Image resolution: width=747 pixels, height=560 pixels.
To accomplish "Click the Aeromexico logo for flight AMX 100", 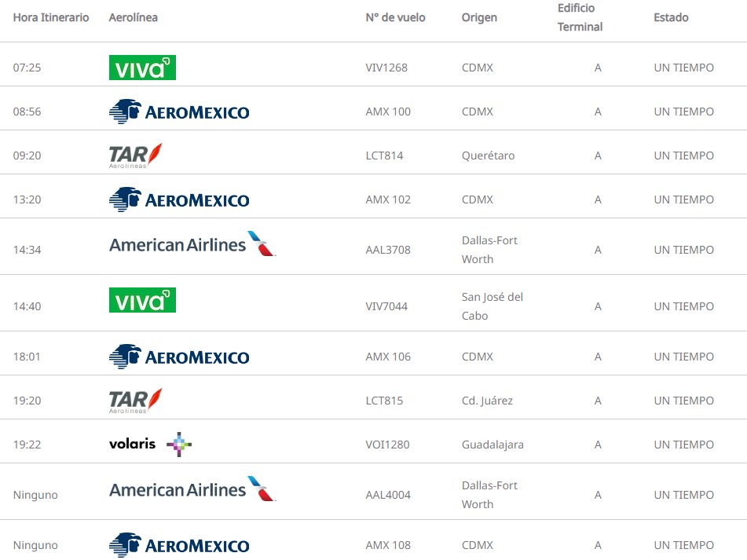I will tap(179, 112).
